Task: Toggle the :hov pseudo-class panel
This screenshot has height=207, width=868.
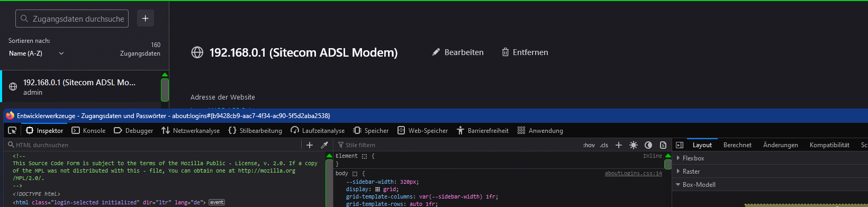Action: pos(589,145)
